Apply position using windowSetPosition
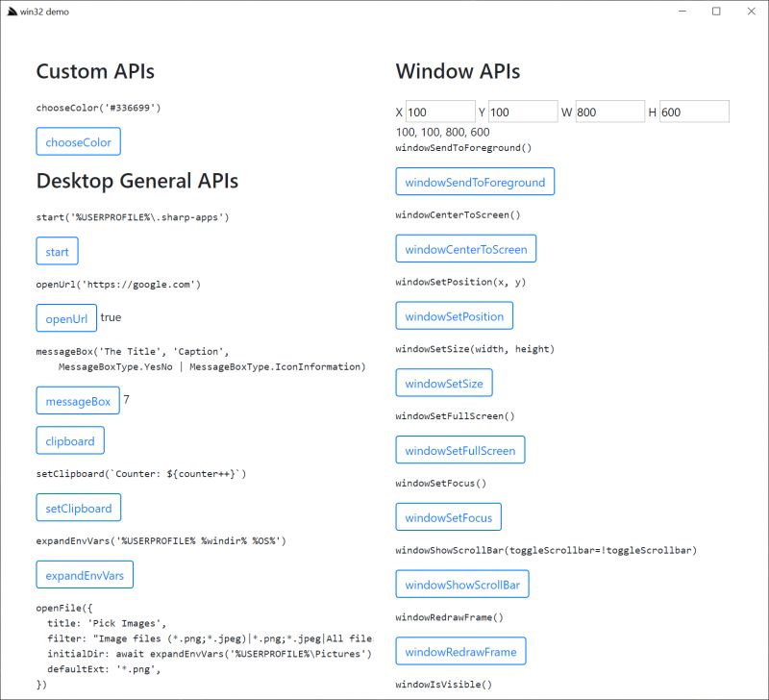The width and height of the screenshot is (769, 700). coord(455,314)
